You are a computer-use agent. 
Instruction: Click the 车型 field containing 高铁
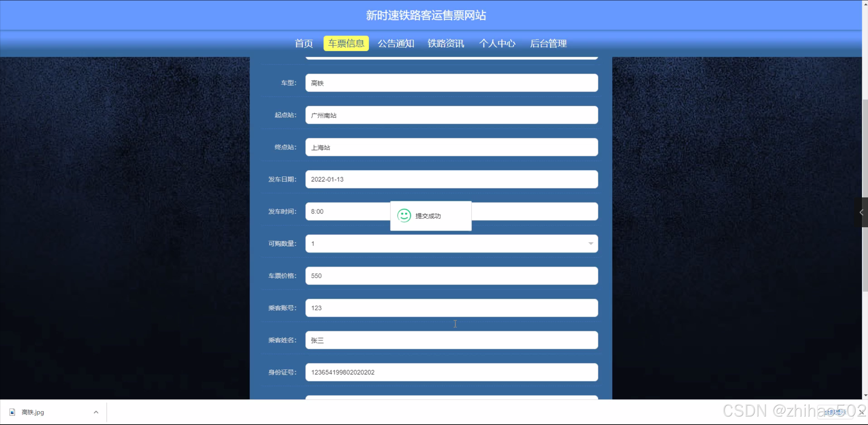pos(451,83)
